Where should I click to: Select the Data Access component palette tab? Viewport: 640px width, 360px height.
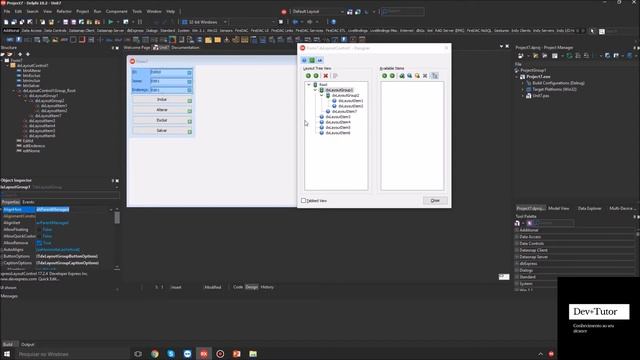click(x=31, y=31)
